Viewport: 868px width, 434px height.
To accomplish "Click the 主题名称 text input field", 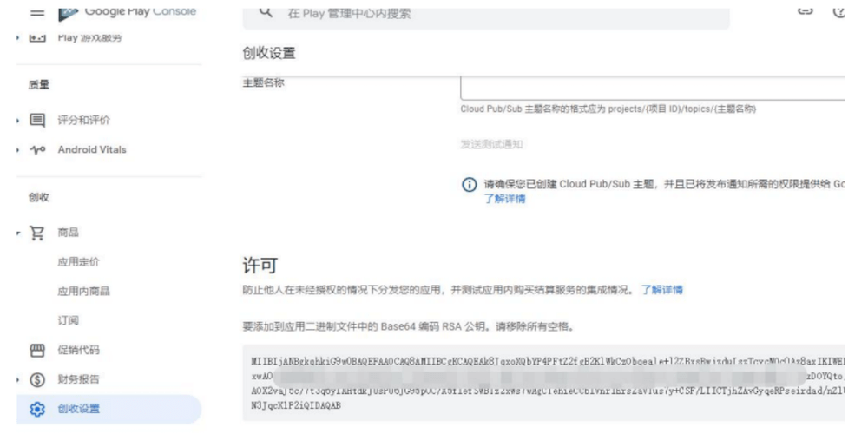I will tap(651, 88).
